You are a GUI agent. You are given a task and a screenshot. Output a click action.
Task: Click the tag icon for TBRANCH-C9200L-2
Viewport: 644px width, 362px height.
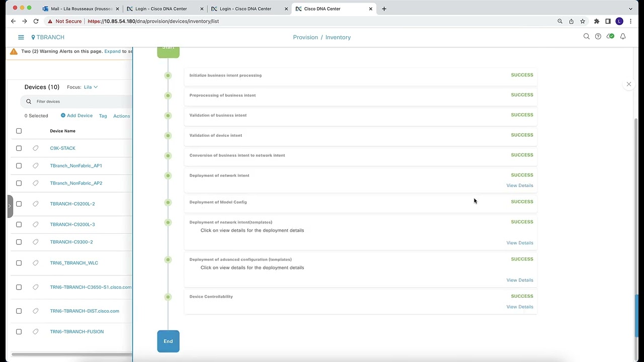tap(36, 204)
